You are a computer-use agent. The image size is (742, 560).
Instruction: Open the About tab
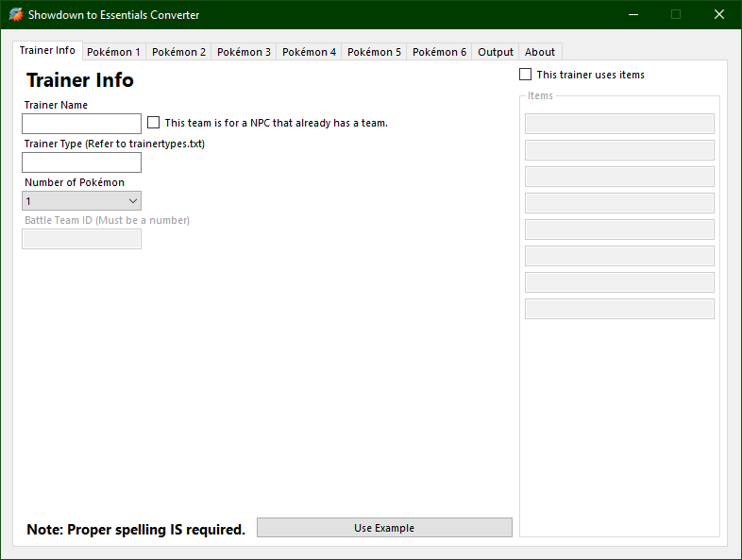[x=540, y=52]
